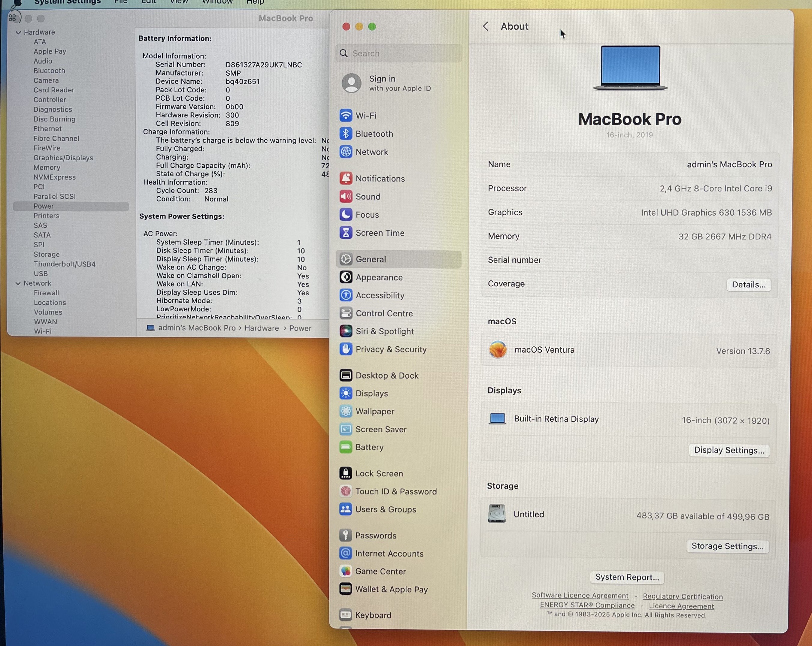Select Thunderbolt/USB4 in System Information sidebar
Screen dimensions: 812x646
(x=64, y=264)
